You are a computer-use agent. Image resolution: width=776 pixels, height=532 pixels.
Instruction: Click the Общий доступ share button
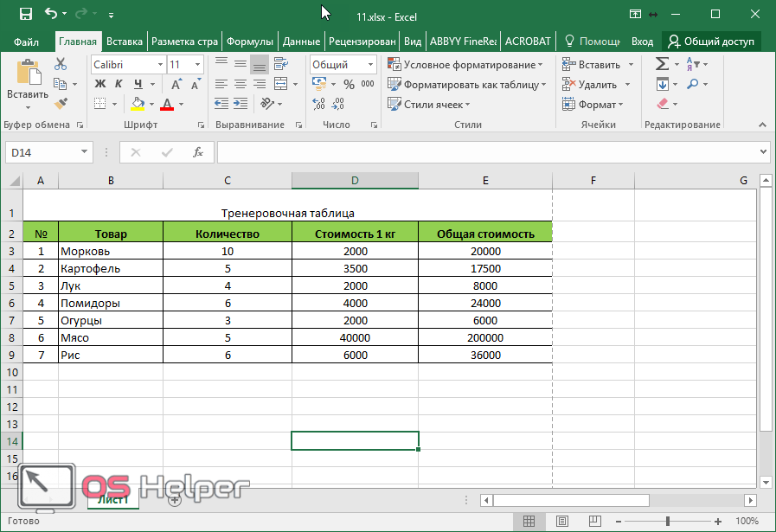click(710, 41)
